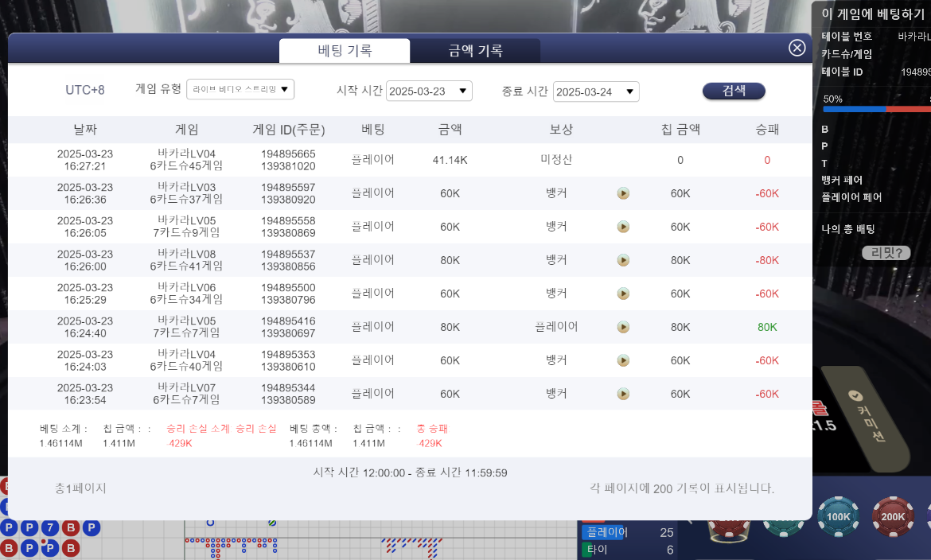Play replay for game ID 194895353
The image size is (931, 560).
tap(623, 360)
